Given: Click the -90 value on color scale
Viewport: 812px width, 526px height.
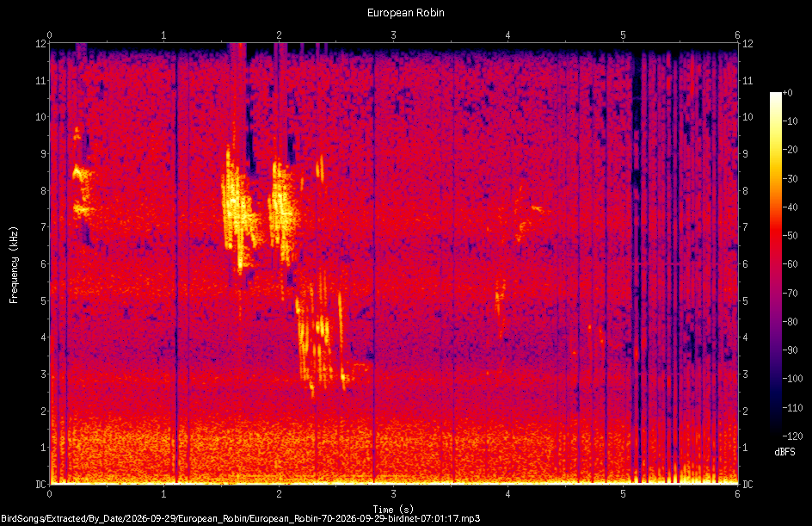Looking at the screenshot, I should (x=790, y=350).
